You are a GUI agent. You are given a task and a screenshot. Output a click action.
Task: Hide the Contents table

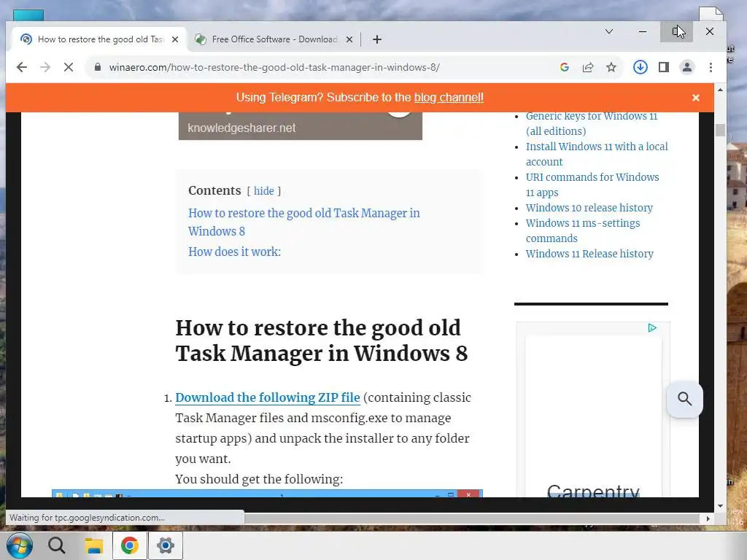[x=264, y=191]
